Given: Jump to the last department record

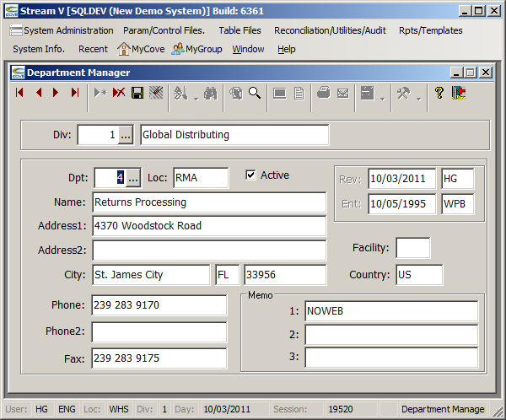Looking at the screenshot, I should [75, 93].
